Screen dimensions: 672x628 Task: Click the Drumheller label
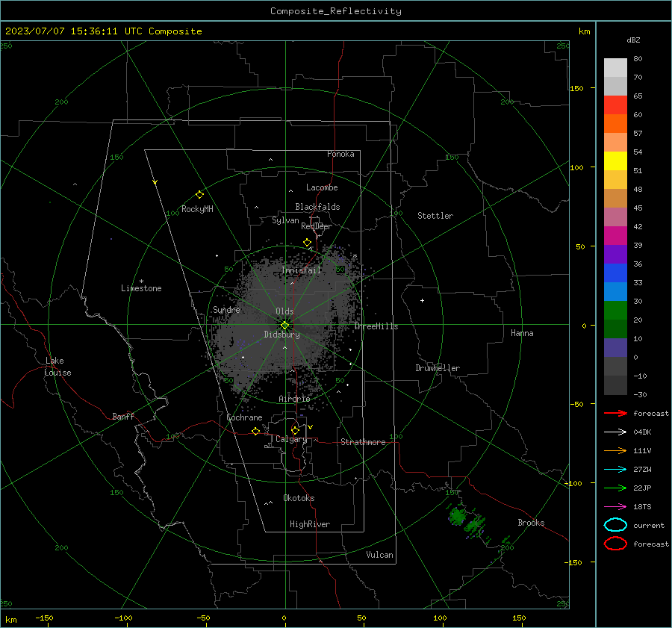pos(438,368)
